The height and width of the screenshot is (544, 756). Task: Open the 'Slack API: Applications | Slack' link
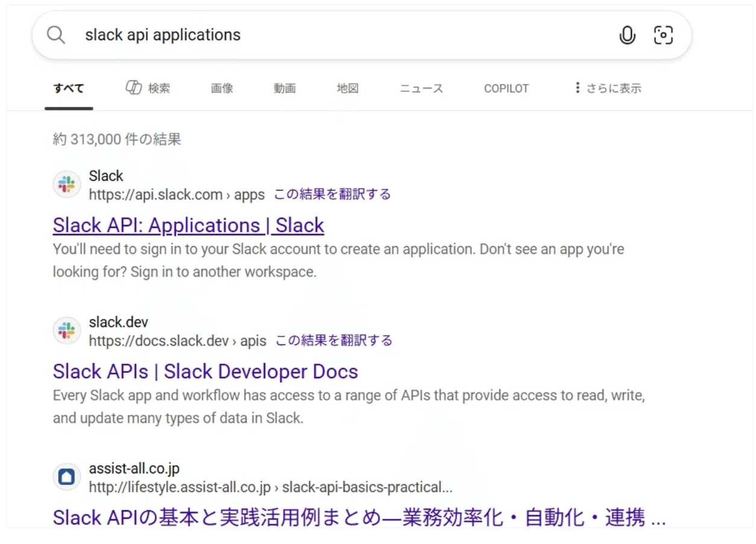tap(189, 226)
